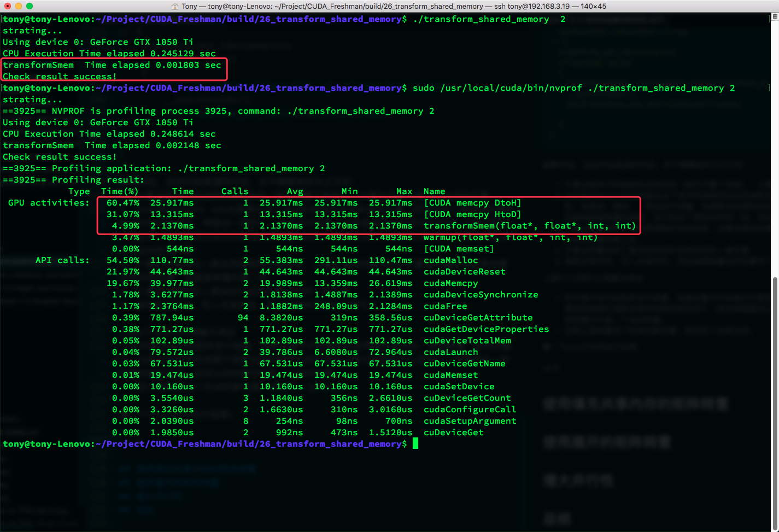Click the transformSmem(float*, float*, int, int) kernel name
The height and width of the screenshot is (532, 779).
[530, 226]
